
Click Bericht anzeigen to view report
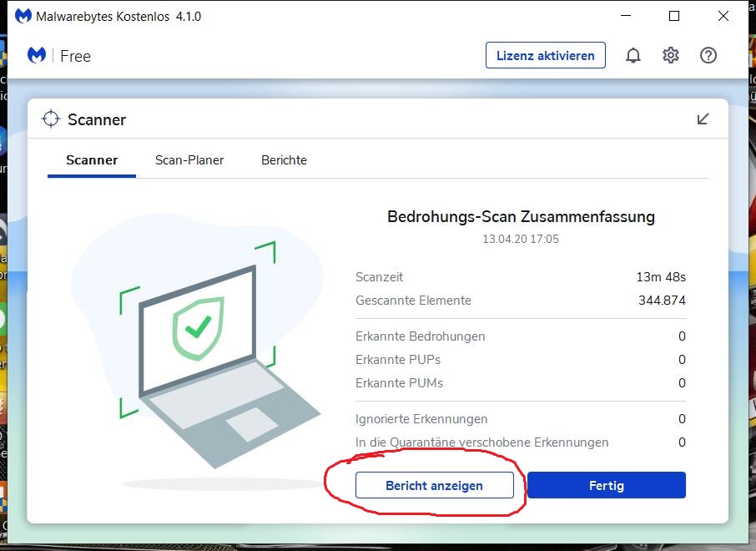click(435, 485)
